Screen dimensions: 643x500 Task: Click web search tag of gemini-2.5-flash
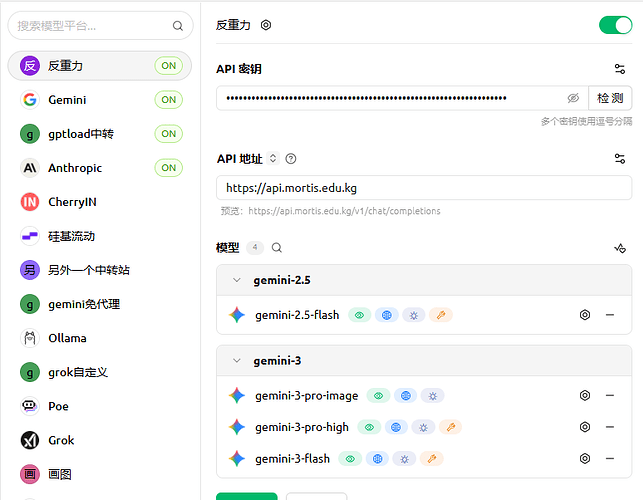(x=387, y=315)
